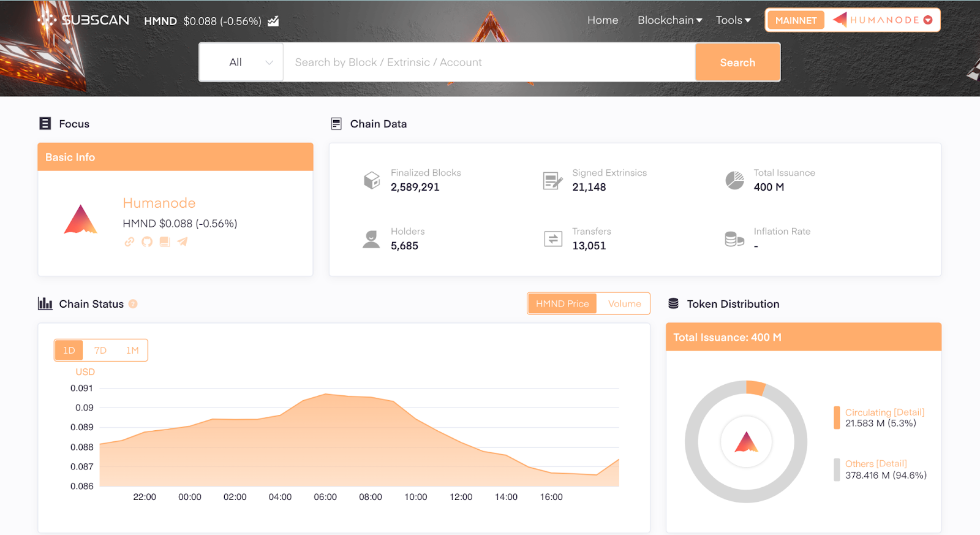Click the Signed Extrinsics document icon
This screenshot has width=980, height=535.
[x=552, y=181]
